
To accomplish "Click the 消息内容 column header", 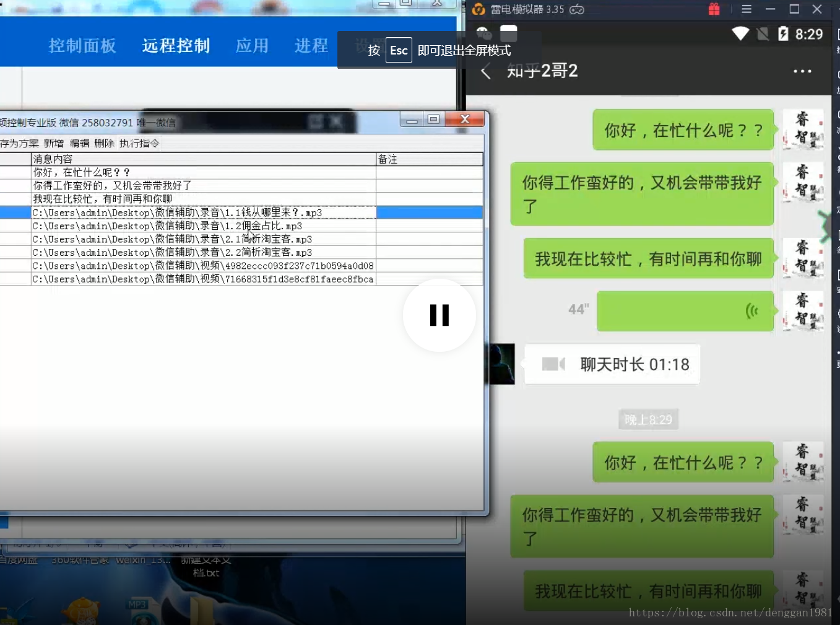I will click(204, 159).
